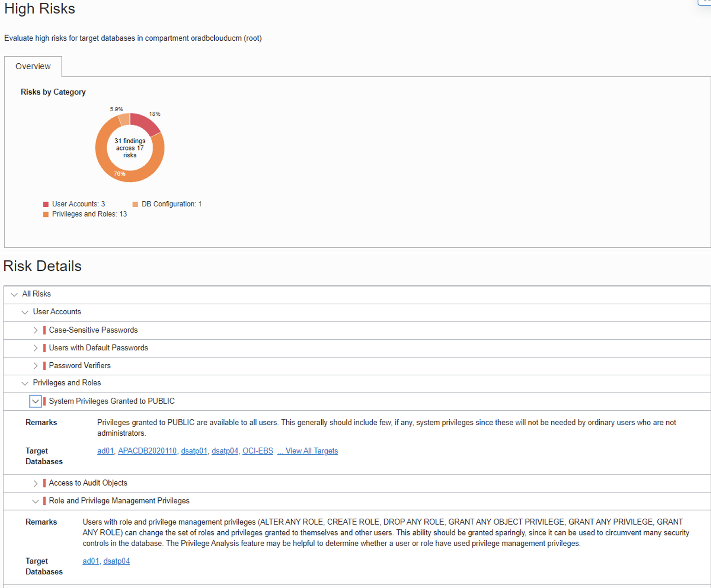Click the OCI-EBS database link
The width and height of the screenshot is (711, 588).
click(258, 451)
